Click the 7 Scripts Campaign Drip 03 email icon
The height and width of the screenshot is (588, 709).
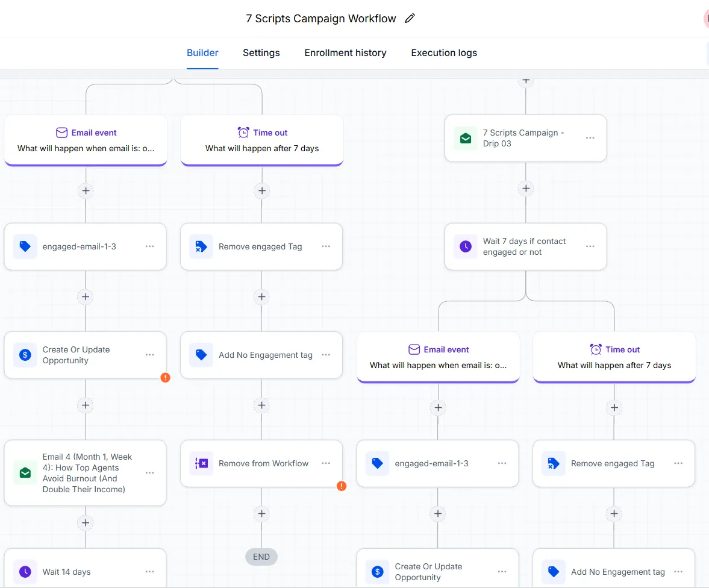tap(466, 138)
